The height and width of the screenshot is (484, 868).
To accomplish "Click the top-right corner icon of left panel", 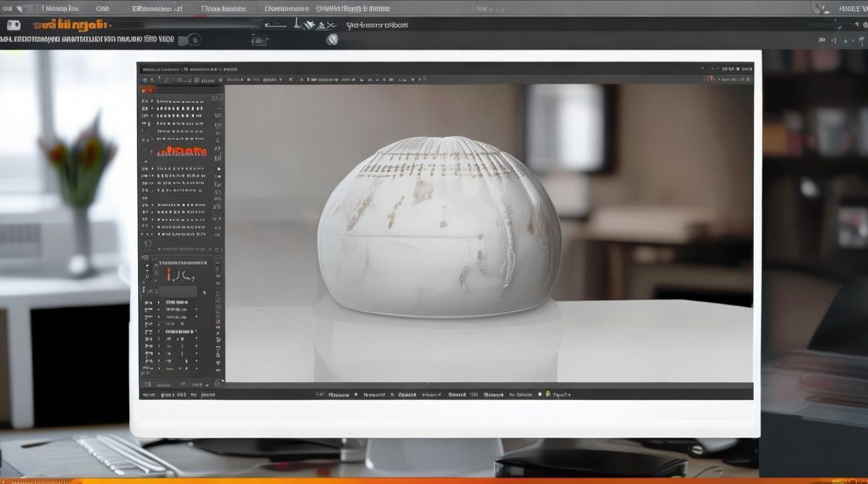I will coord(216,97).
